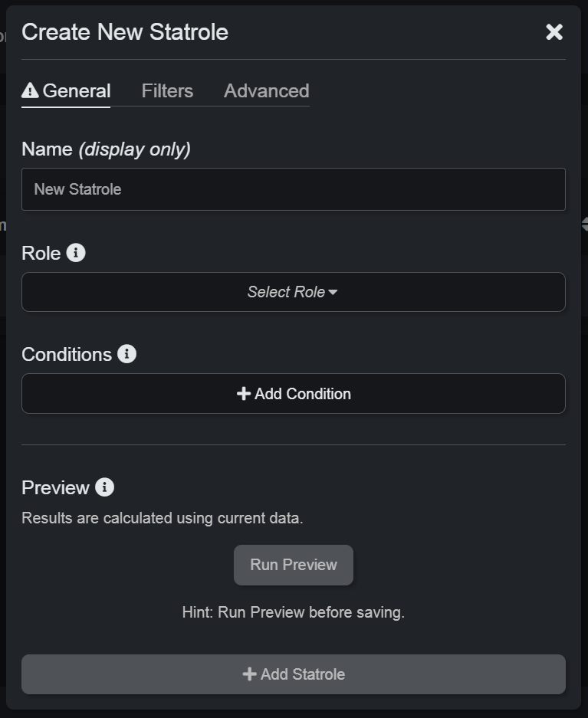Show the Conditions info tooltip icon
The width and height of the screenshot is (588, 718).
point(127,354)
